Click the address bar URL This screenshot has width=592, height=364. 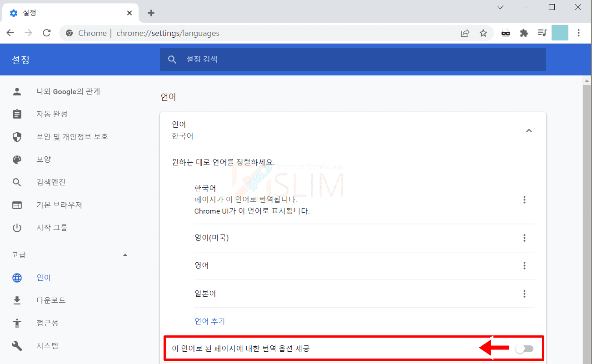pyautogui.click(x=168, y=33)
